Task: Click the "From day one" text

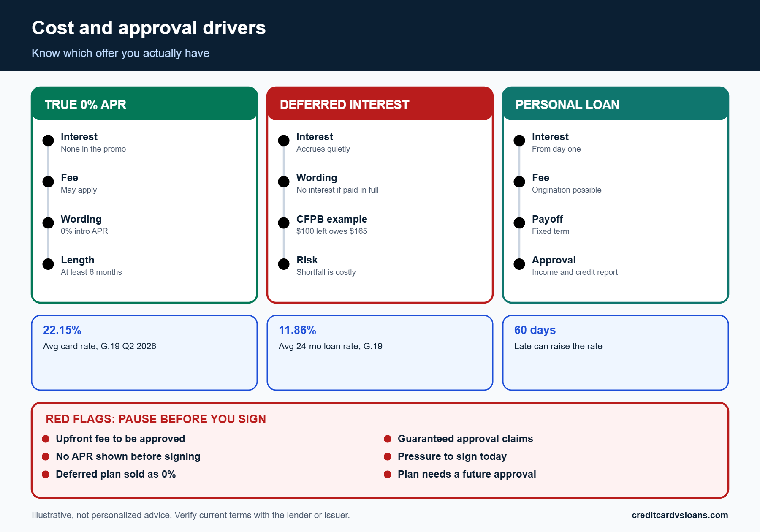Action: pos(556,149)
